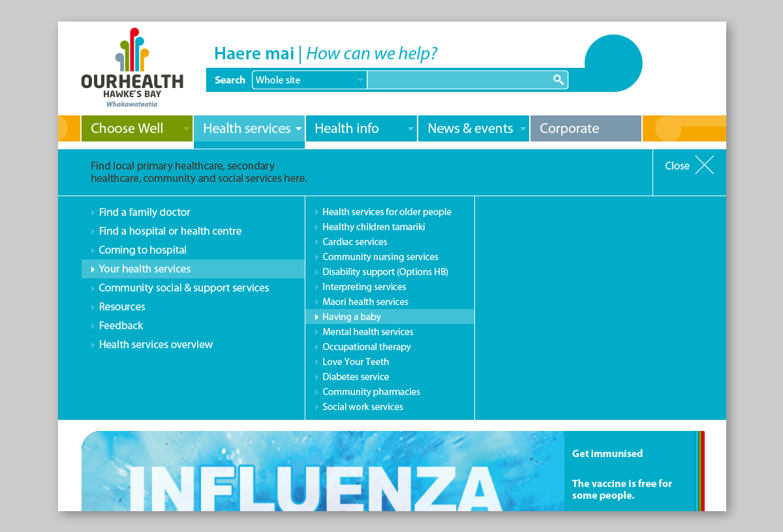The width and height of the screenshot is (783, 532).
Task: Open Mental health services
Action: click(368, 332)
